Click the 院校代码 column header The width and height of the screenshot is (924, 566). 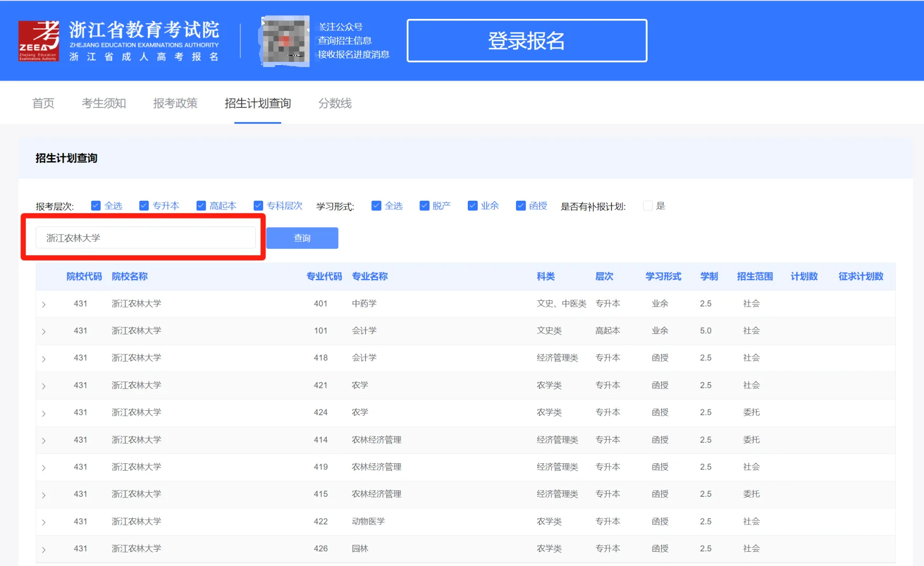[84, 276]
